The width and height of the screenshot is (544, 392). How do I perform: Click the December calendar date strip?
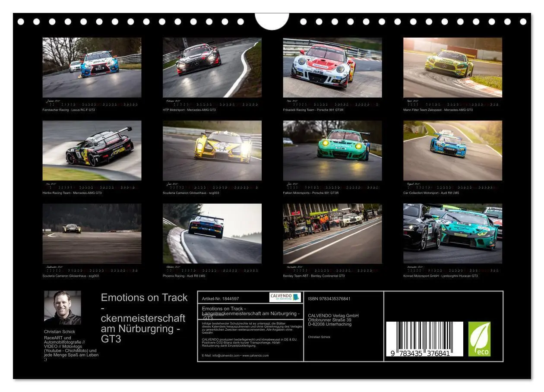click(453, 269)
